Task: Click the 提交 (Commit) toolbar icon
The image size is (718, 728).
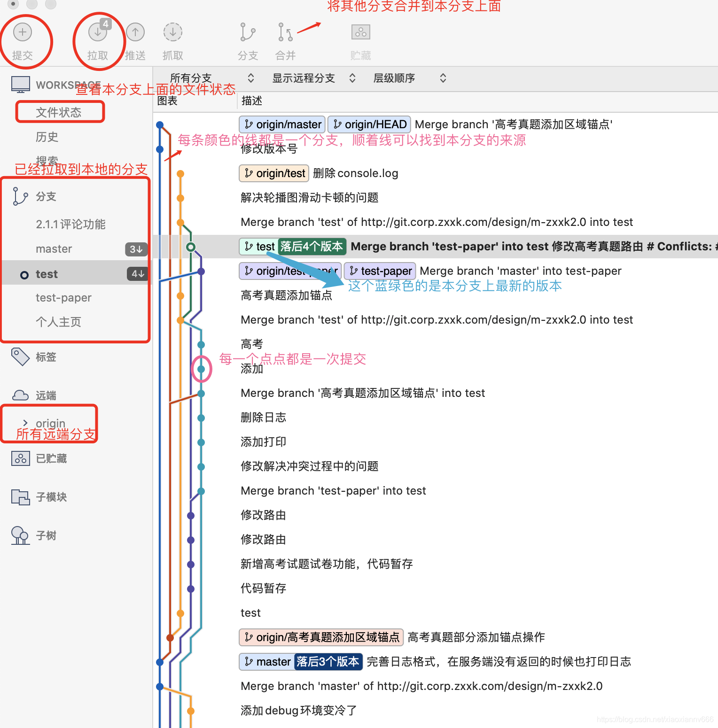Action: [23, 32]
